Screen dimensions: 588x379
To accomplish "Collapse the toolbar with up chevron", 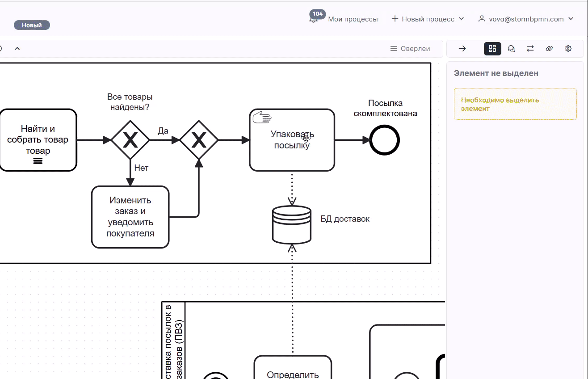I will 17,49.
